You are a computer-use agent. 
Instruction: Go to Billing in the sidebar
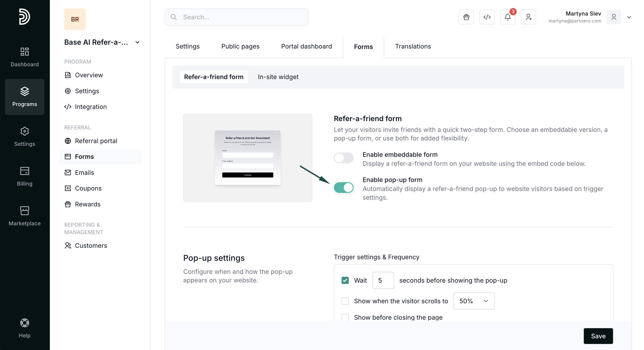pyautogui.click(x=24, y=176)
